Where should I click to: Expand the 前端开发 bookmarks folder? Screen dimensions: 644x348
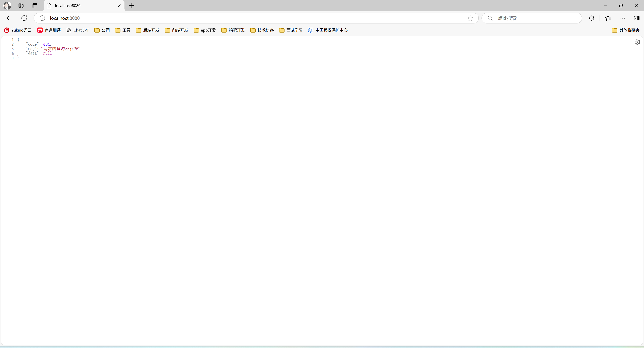point(176,30)
